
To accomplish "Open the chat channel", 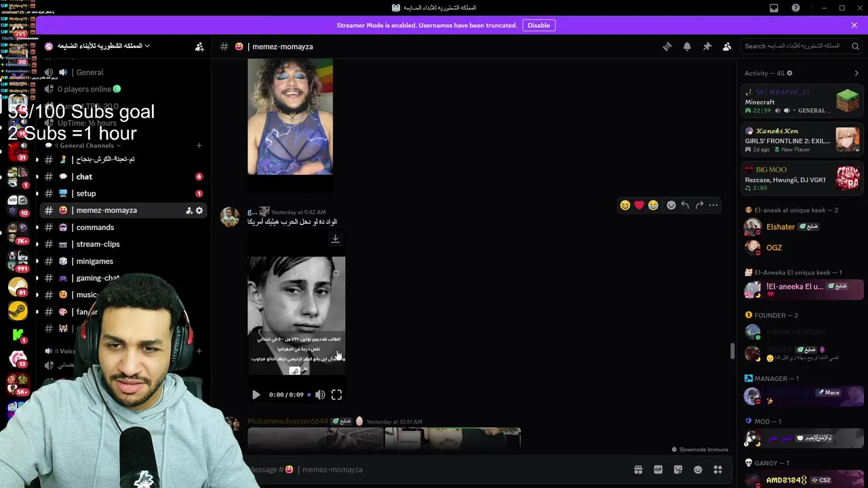I will pos(123,177).
